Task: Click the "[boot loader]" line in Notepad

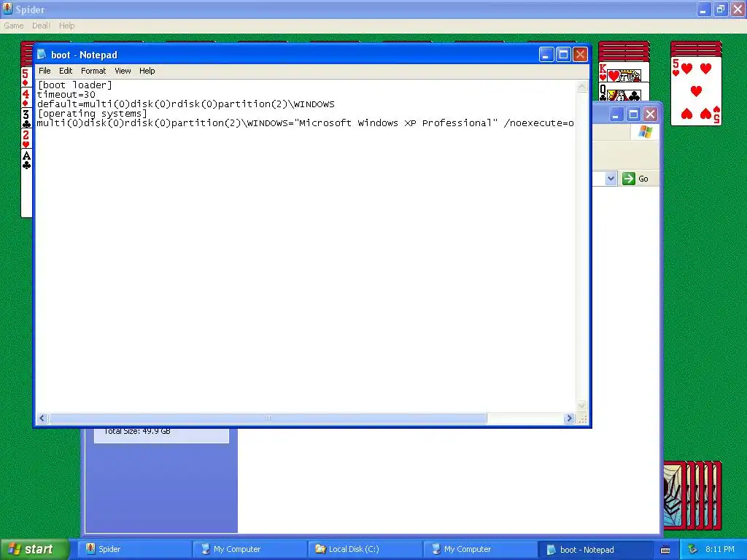Action: pyautogui.click(x=75, y=85)
